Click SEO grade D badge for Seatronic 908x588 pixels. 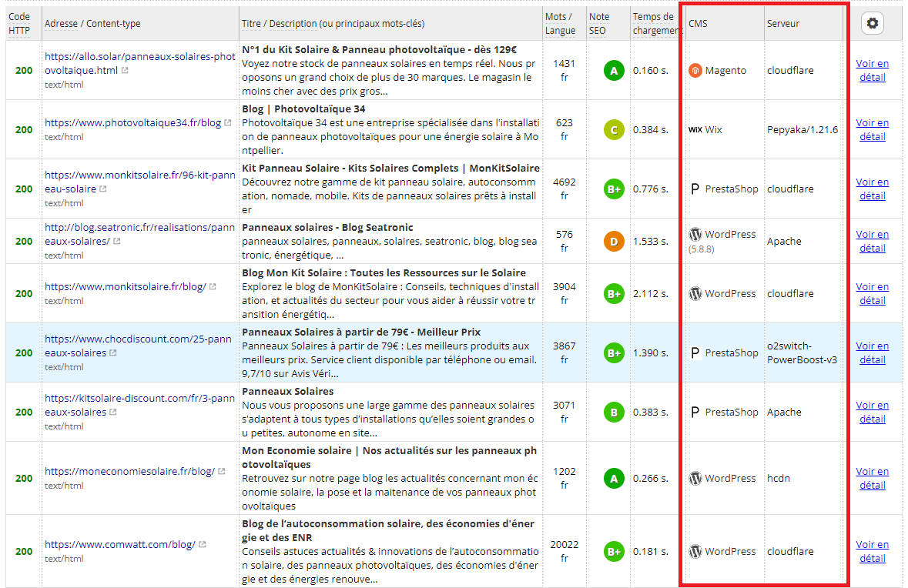(x=614, y=242)
